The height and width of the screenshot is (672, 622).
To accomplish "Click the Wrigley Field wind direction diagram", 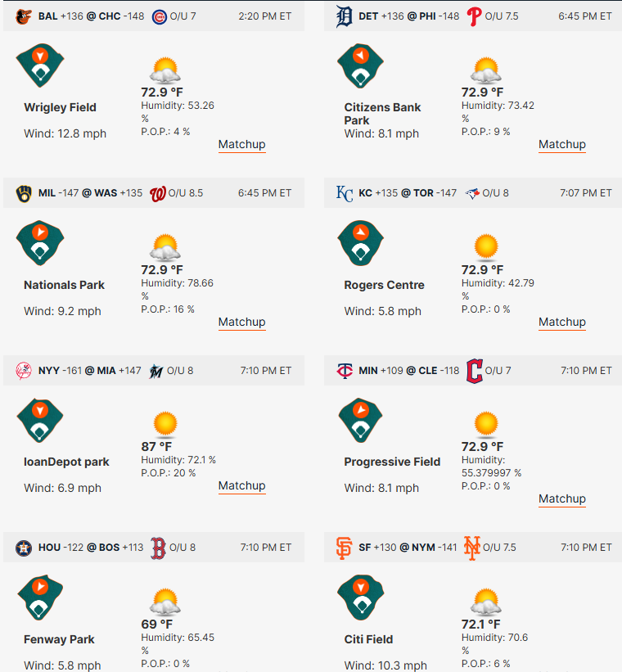I will (40, 65).
